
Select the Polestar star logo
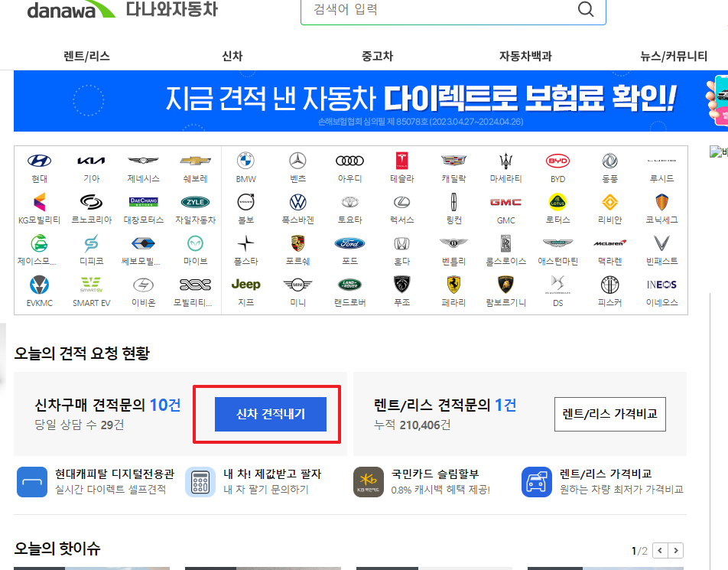tap(245, 243)
